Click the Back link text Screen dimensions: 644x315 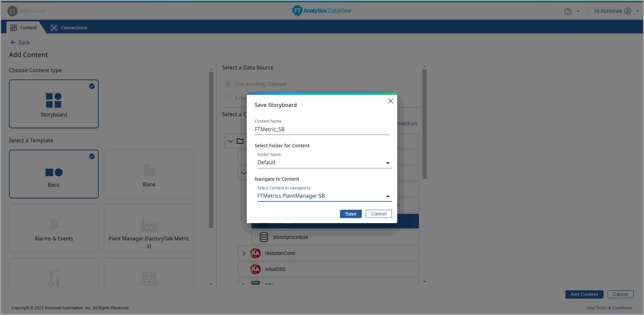coord(24,42)
